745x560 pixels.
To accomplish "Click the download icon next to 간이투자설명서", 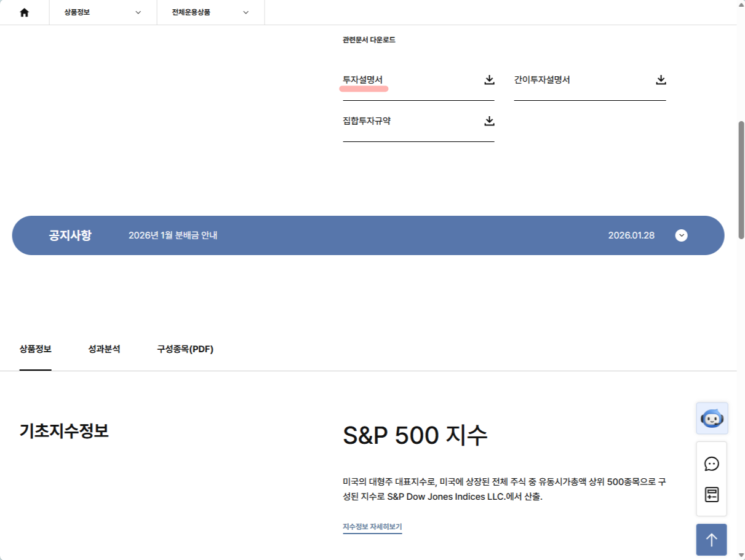I will click(661, 80).
